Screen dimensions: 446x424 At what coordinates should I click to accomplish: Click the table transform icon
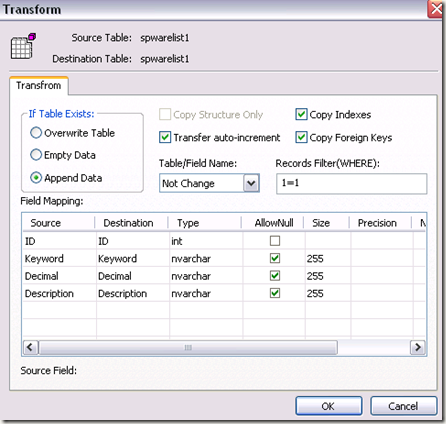click(x=23, y=46)
